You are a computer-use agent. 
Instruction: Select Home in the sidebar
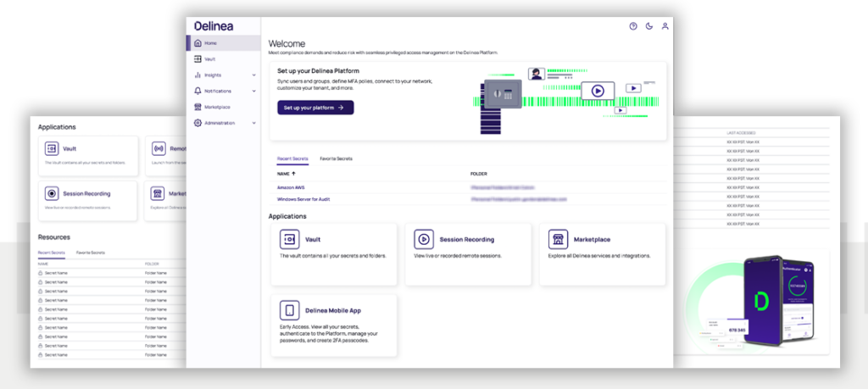click(224, 43)
